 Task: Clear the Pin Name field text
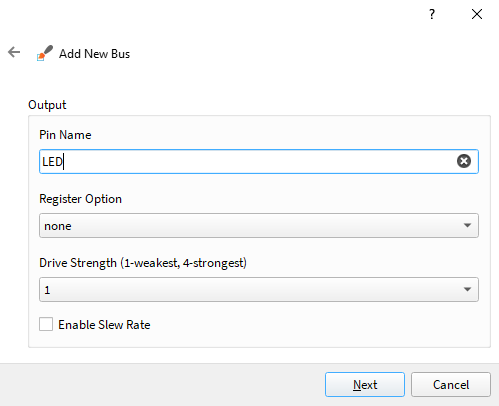pyautogui.click(x=464, y=161)
